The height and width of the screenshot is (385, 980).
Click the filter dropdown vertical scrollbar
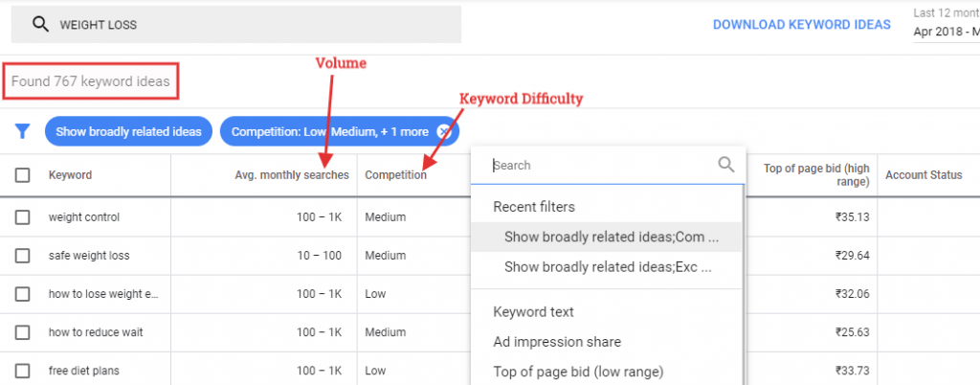pyautogui.click(x=744, y=284)
